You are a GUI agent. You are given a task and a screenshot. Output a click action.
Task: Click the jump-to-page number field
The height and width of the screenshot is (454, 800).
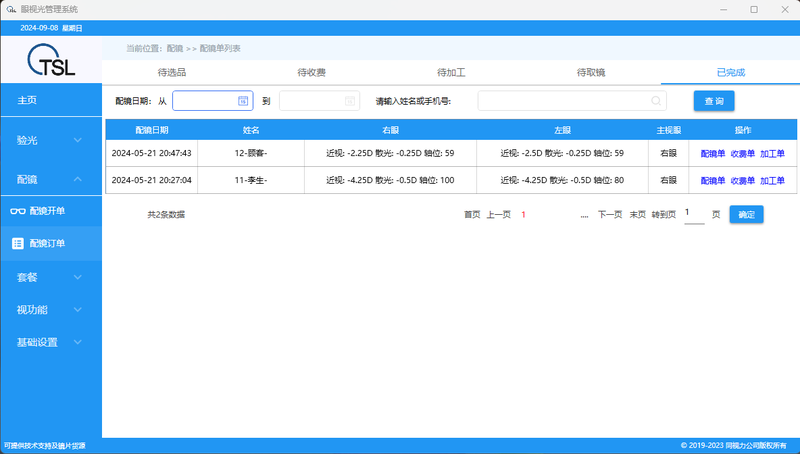coord(694,214)
